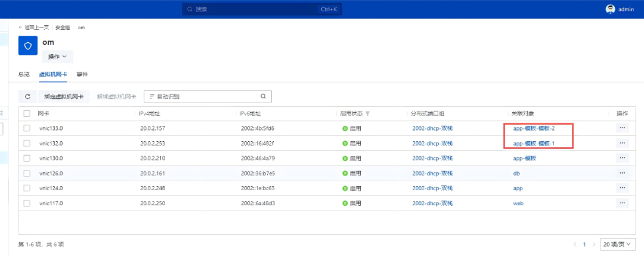
Task: Select the vnic132.0 row checkbox
Action: click(27, 143)
